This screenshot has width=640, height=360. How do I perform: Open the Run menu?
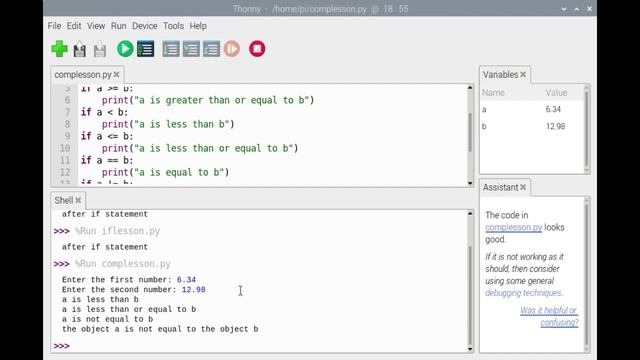pos(118,26)
